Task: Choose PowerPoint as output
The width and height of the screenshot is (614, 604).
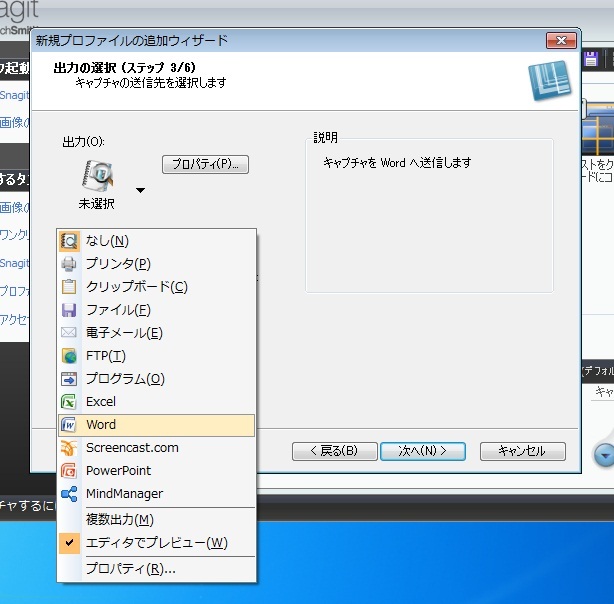Action: (157, 471)
